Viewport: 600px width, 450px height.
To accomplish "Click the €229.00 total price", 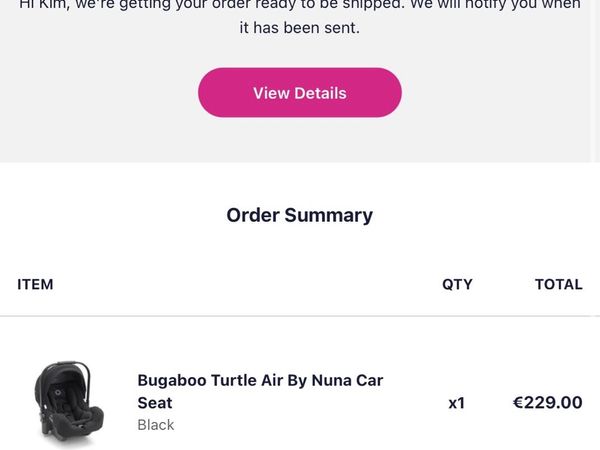I will 547,403.
